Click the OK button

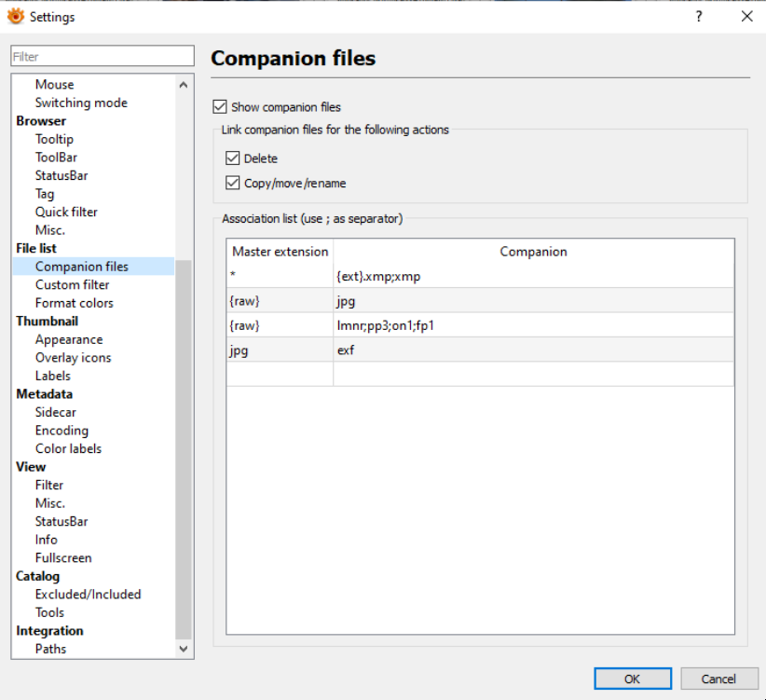tap(632, 679)
